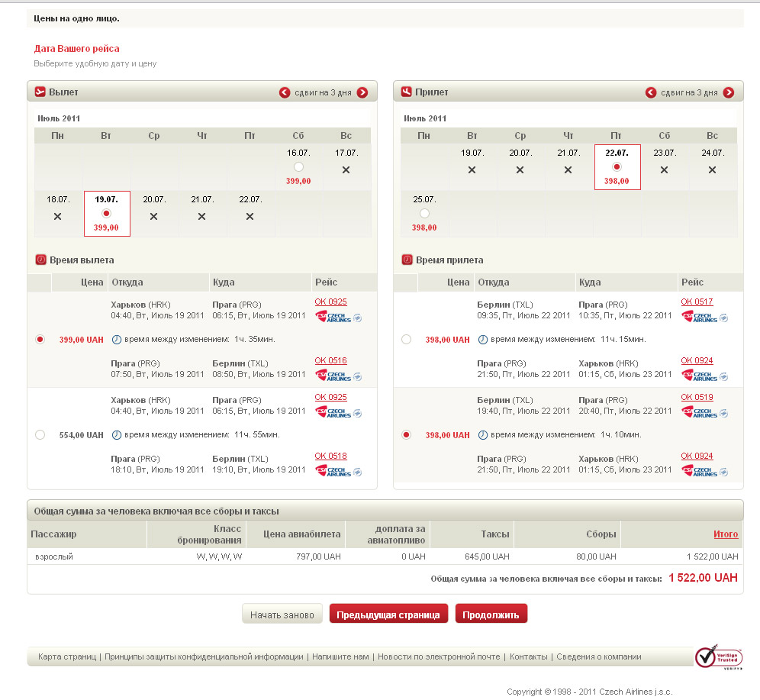This screenshot has height=700, width=760.
Task: Open Контакты footer link
Action: [528, 656]
